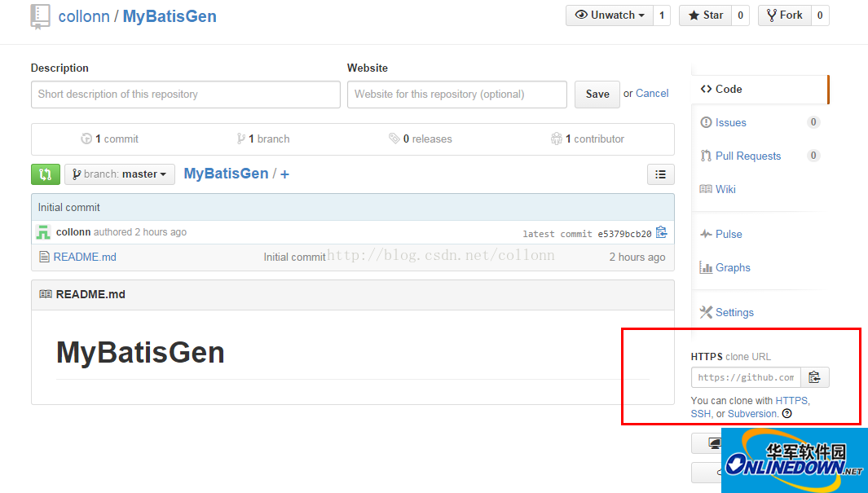Image resolution: width=868 pixels, height=493 pixels.
Task: Toggle the file list view icon button
Action: click(660, 174)
